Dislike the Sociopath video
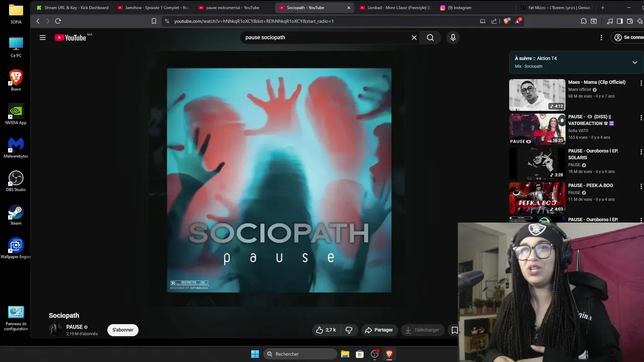The width and height of the screenshot is (644, 362). coord(349,330)
